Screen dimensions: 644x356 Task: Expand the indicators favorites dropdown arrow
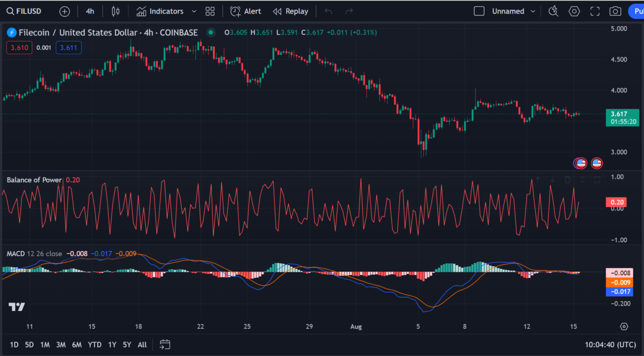click(194, 11)
